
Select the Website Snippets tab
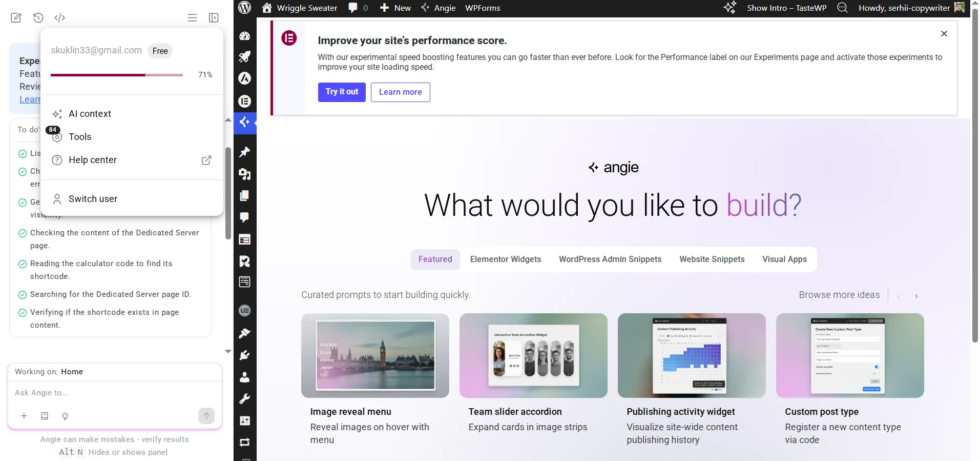[x=712, y=259]
